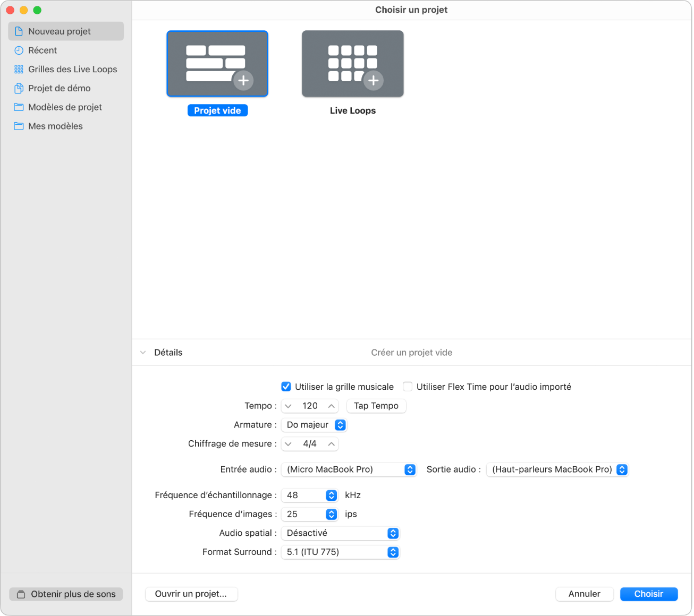Open the Armature Do majeur dropdown
The image size is (694, 616).
[x=314, y=425]
